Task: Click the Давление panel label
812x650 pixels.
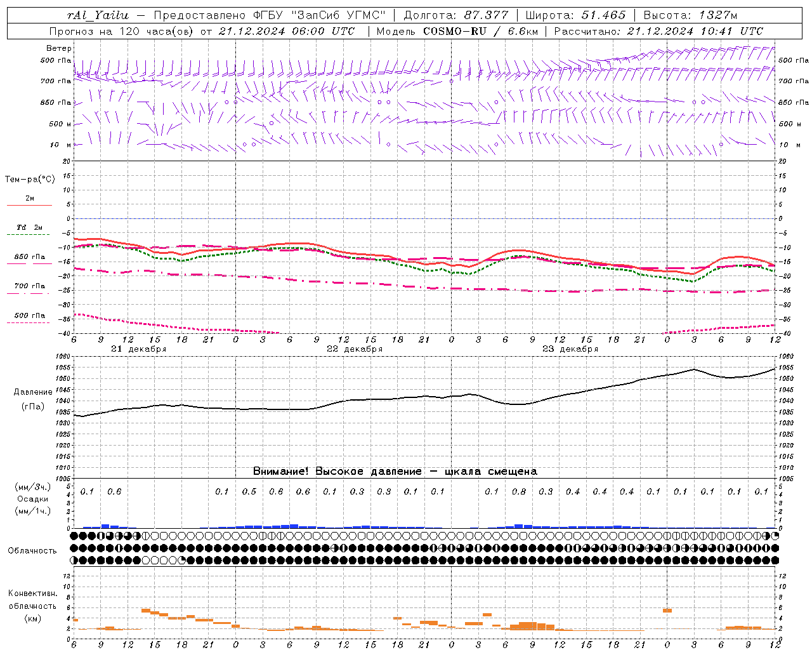Action: [32, 392]
